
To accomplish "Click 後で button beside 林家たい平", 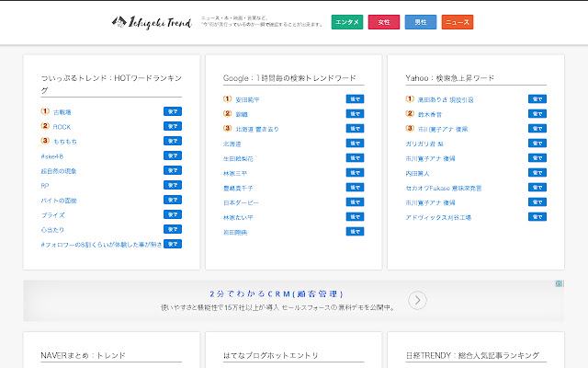I will point(355,217).
